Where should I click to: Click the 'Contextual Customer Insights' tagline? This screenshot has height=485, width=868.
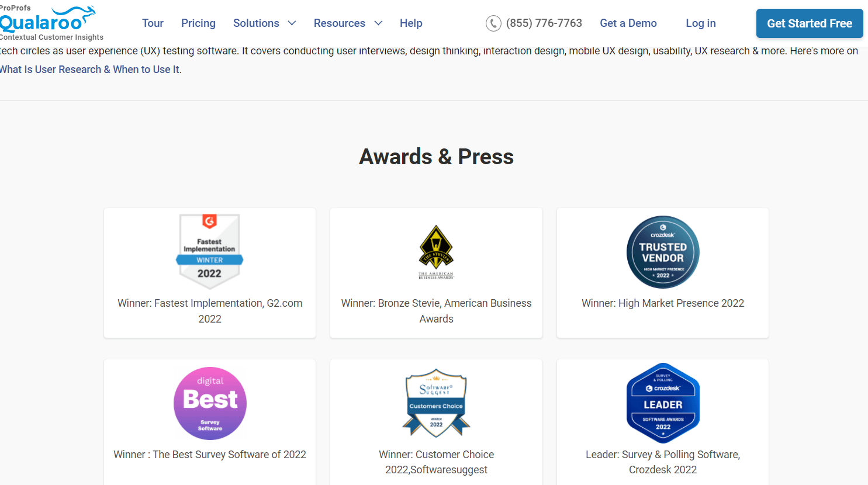coord(51,37)
